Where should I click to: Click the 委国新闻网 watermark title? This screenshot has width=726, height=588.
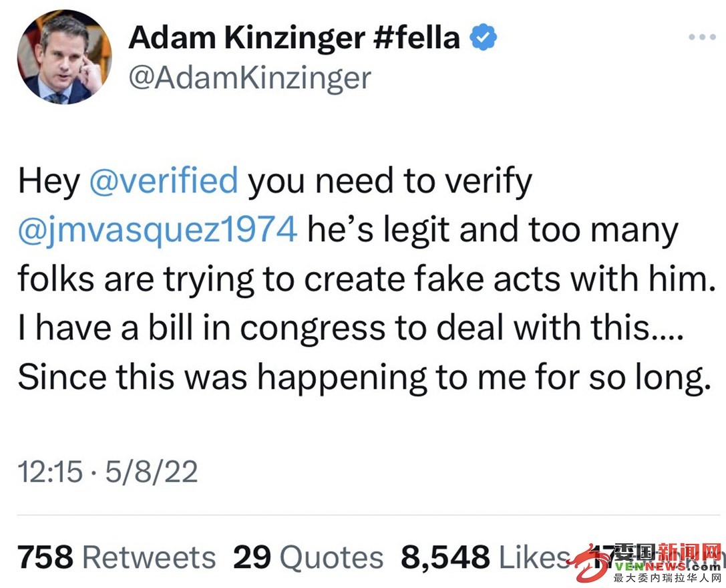pyautogui.click(x=668, y=553)
